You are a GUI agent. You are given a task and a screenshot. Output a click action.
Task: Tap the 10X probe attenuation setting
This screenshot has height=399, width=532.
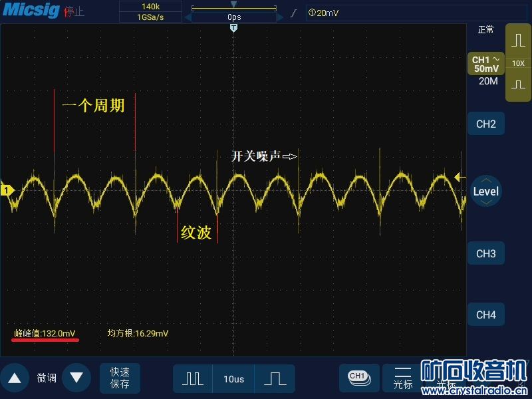[x=518, y=63]
